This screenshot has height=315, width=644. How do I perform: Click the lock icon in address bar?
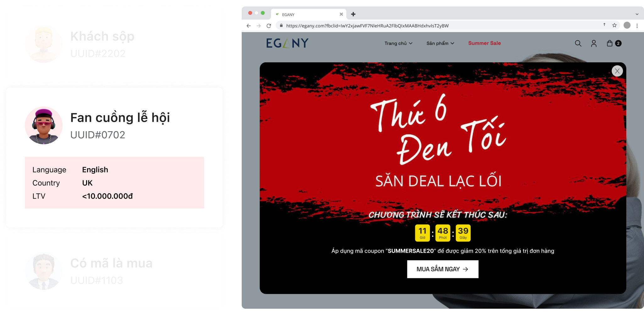[x=281, y=25]
